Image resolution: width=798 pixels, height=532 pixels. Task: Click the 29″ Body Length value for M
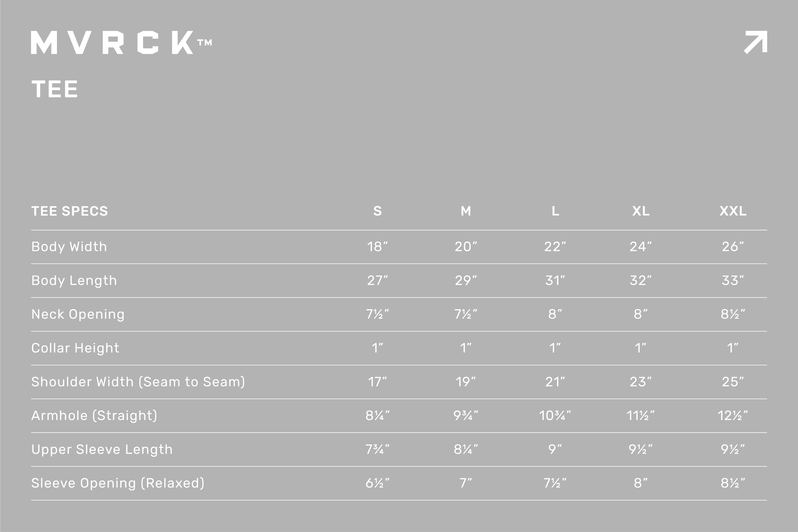tap(466, 281)
